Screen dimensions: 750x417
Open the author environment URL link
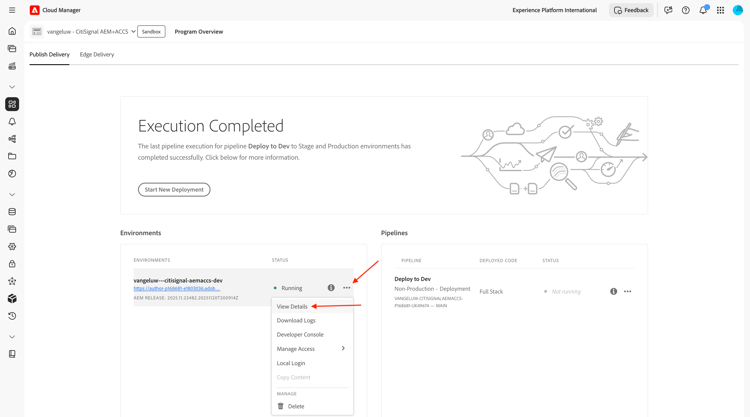(x=177, y=288)
